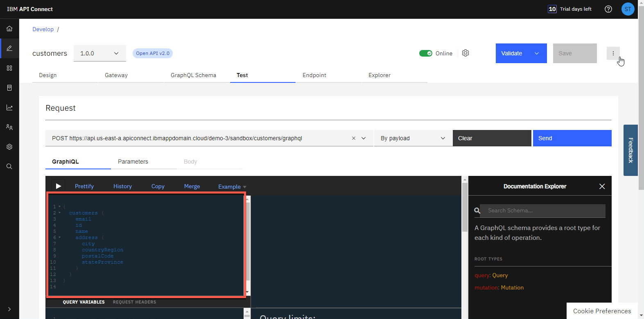
Task: Open the By payload dropdown
Action: tap(413, 138)
